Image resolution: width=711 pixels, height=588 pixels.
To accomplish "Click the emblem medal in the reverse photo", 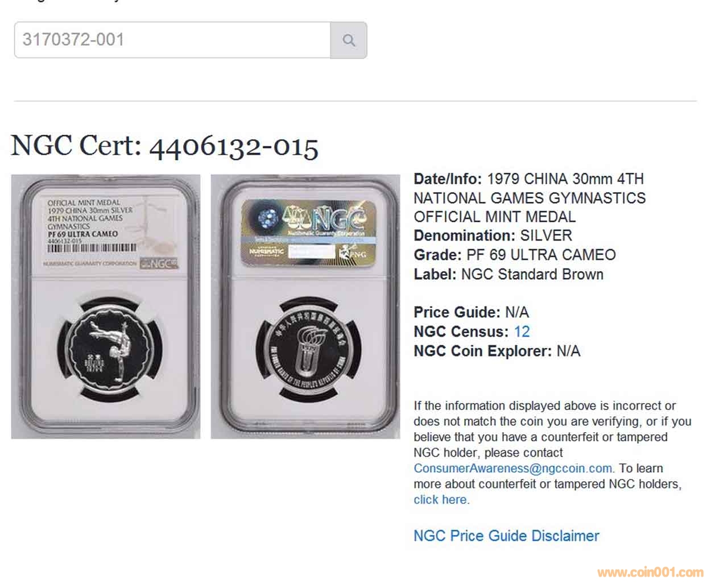I will [x=309, y=349].
